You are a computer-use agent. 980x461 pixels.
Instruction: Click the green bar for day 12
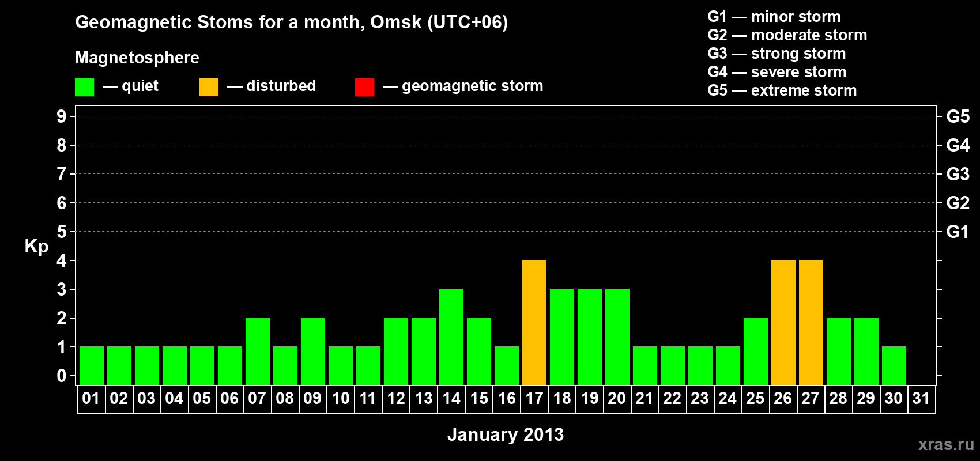396,351
